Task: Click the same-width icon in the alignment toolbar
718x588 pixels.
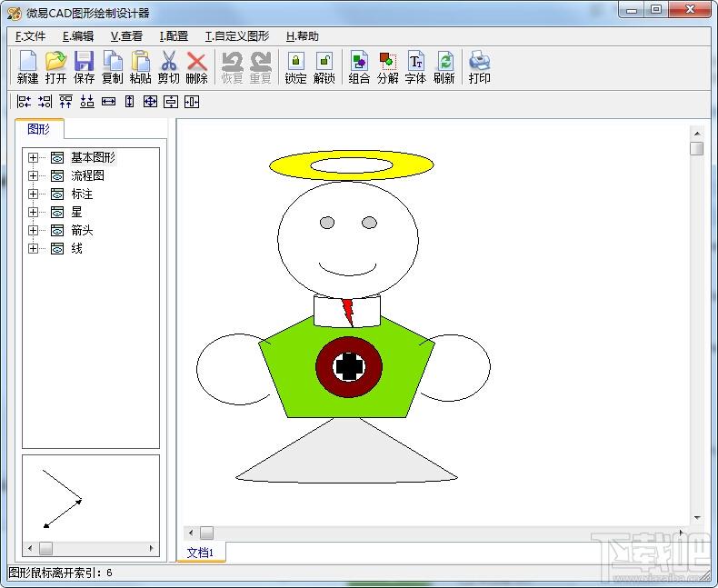Action: pyautogui.click(x=108, y=102)
